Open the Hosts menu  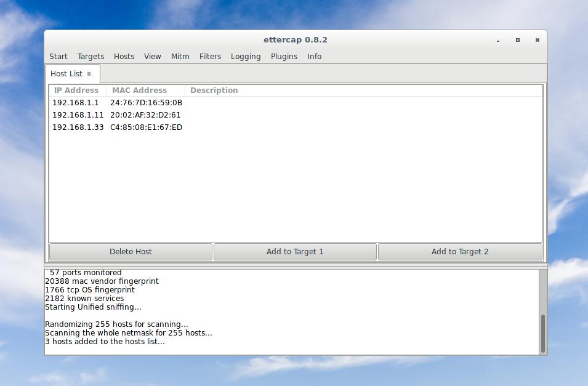tap(124, 57)
